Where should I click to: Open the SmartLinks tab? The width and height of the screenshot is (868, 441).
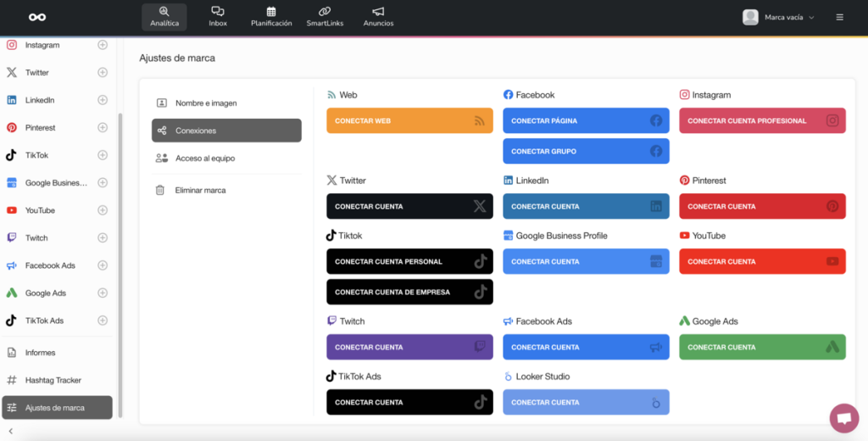coord(325,17)
